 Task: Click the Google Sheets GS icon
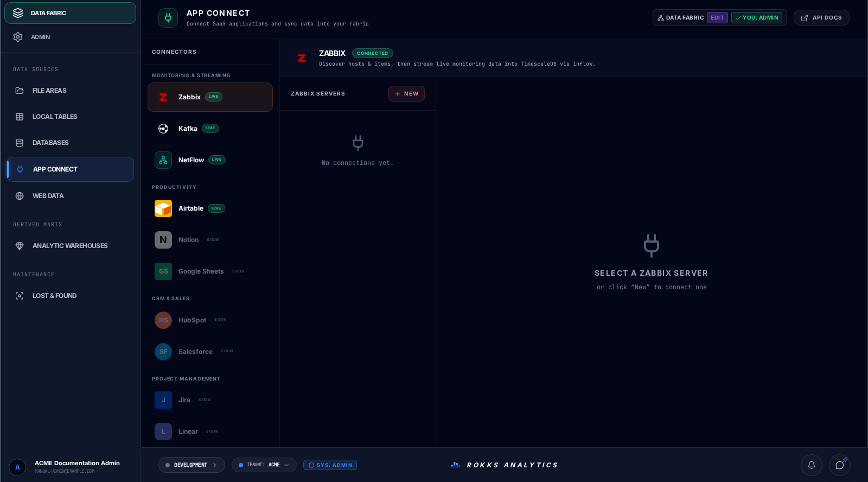click(163, 271)
